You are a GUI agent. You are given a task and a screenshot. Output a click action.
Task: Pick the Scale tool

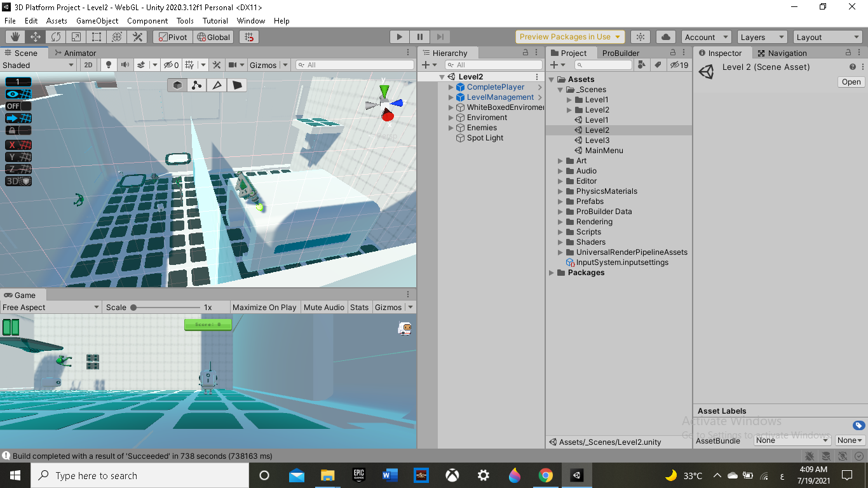[76, 37]
